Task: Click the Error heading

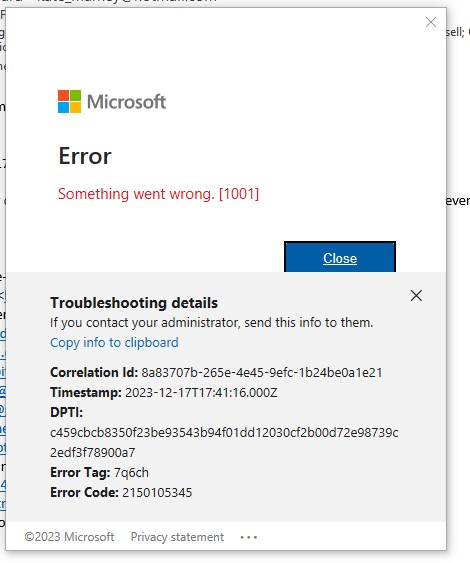Action: pos(85,156)
